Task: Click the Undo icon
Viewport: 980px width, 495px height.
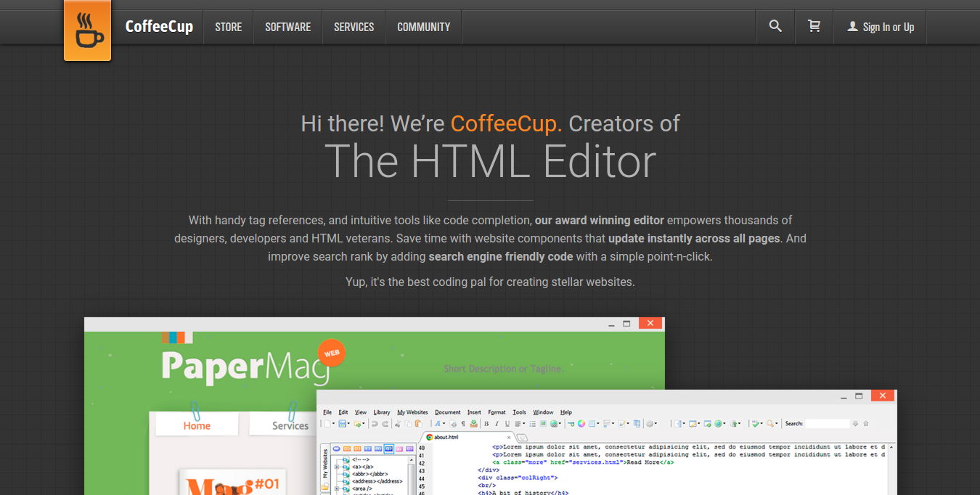Action: click(374, 423)
